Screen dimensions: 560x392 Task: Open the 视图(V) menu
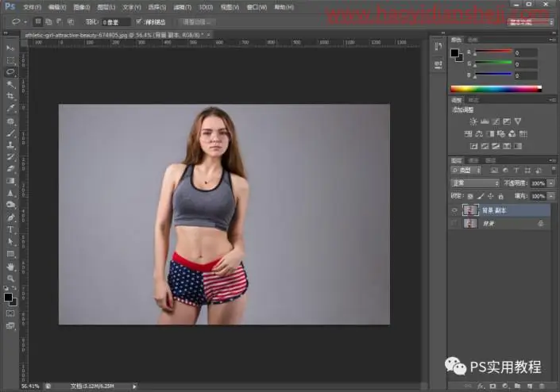click(230, 7)
